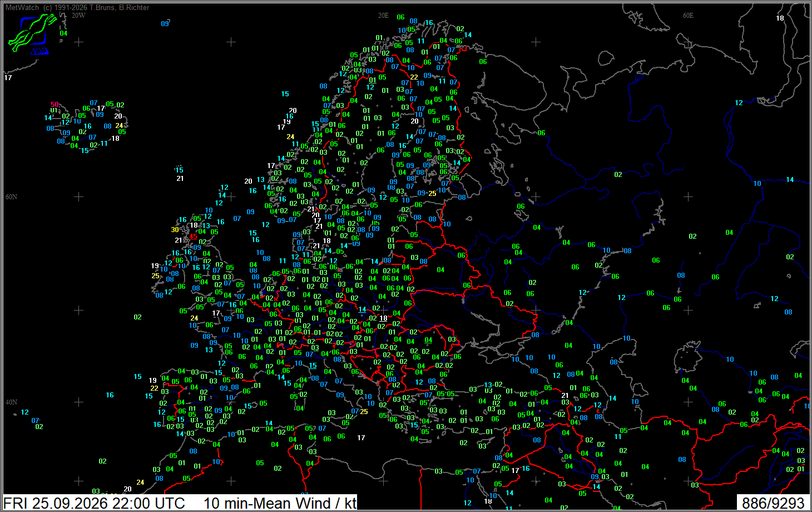Click the green 04 station beside the logo
The height and width of the screenshot is (512, 812).
coord(63,33)
